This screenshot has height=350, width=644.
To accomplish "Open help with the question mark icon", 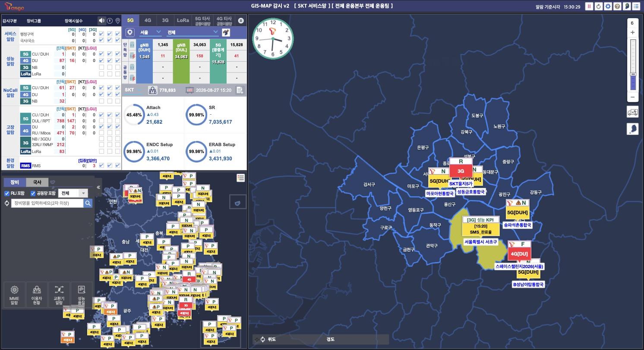I will point(617,6).
